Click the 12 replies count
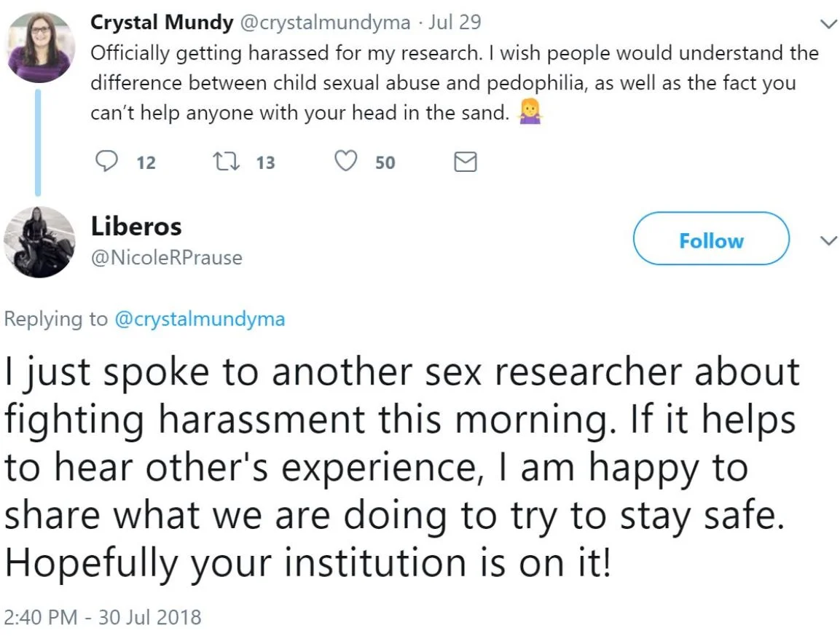The height and width of the screenshot is (636, 840). coord(146,162)
